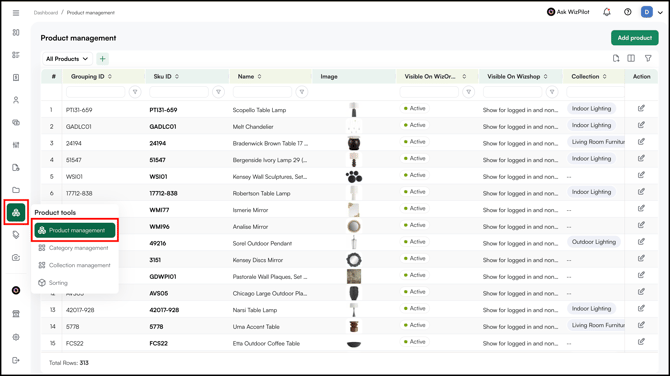Click the Sku ID column filter icon
The height and width of the screenshot is (376, 670).
(218, 92)
